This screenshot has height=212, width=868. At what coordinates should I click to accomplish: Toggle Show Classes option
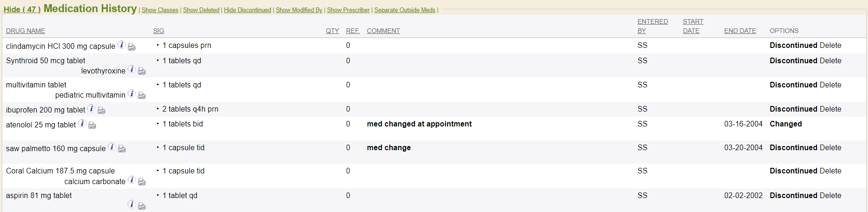[160, 10]
